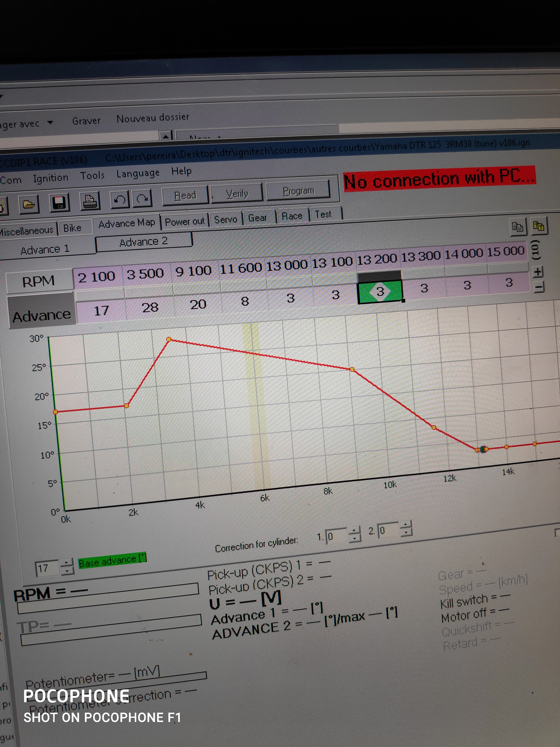The height and width of the screenshot is (747, 560).
Task: Open the Com menu
Action: 11,180
